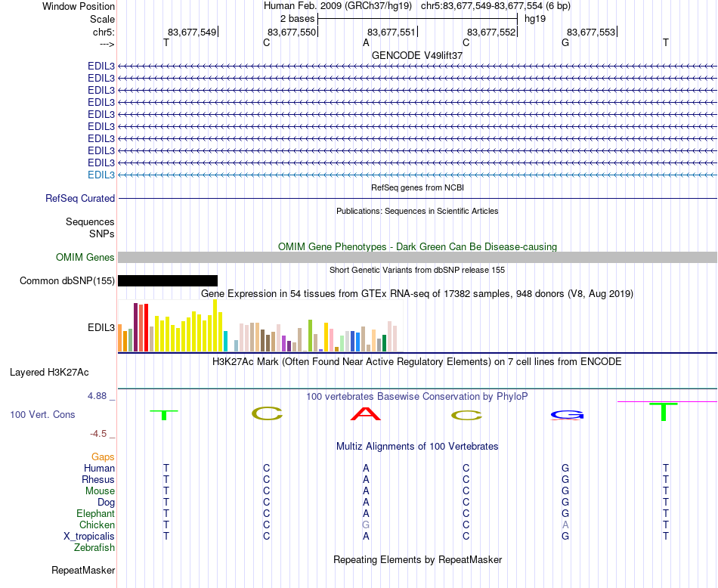Select the Rhesus species row label
The width and height of the screenshot is (718, 588).
tap(98, 479)
